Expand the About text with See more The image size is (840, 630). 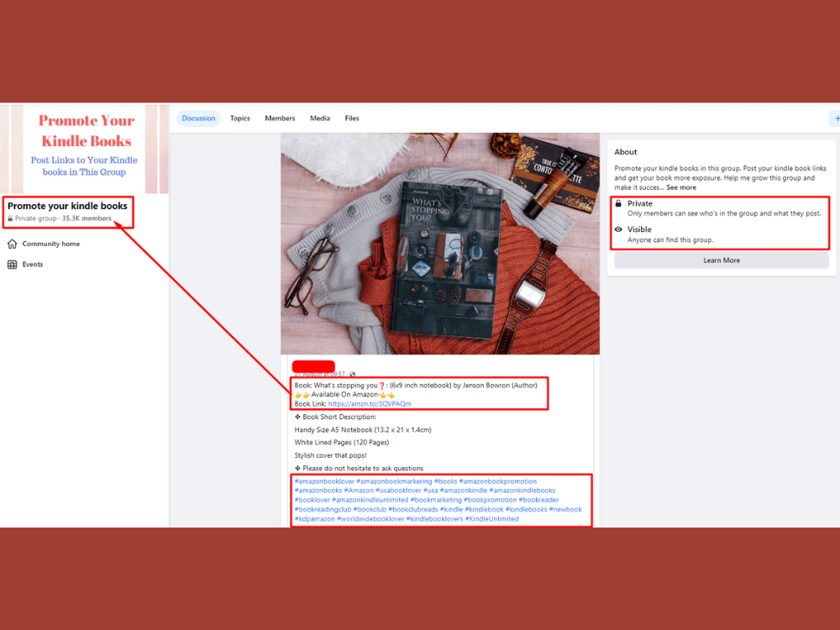pos(681,187)
